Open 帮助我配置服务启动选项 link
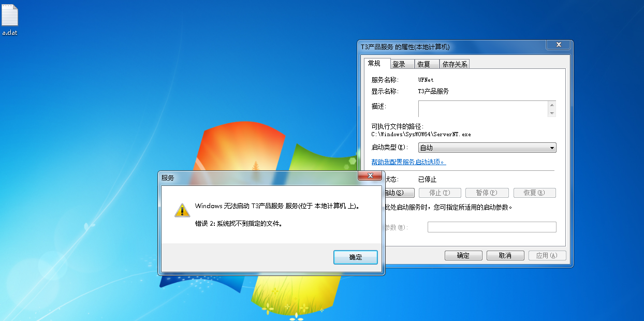Viewport: 644px width, 321px height. click(408, 162)
